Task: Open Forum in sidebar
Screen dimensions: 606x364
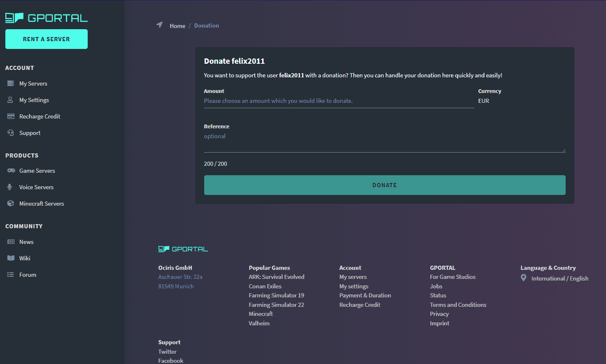Action: pyautogui.click(x=28, y=275)
